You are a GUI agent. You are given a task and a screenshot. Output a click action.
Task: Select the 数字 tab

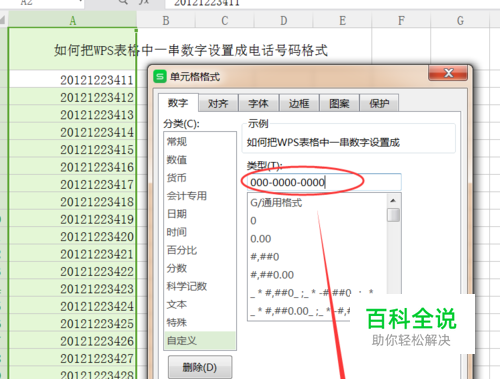178,103
